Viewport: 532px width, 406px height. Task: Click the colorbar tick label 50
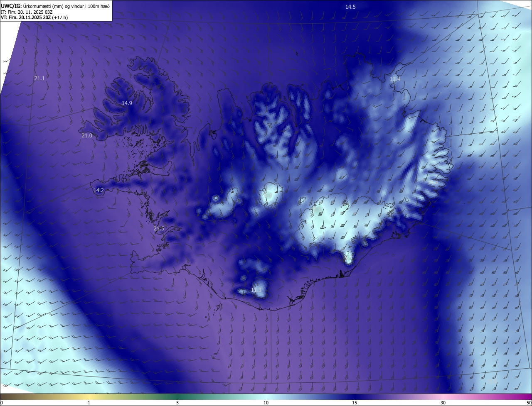[x=529, y=403]
